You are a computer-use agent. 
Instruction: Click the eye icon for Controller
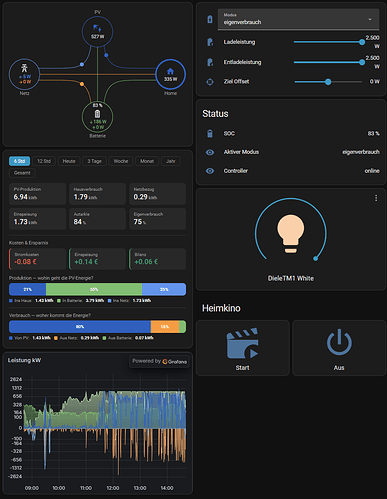tap(210, 171)
